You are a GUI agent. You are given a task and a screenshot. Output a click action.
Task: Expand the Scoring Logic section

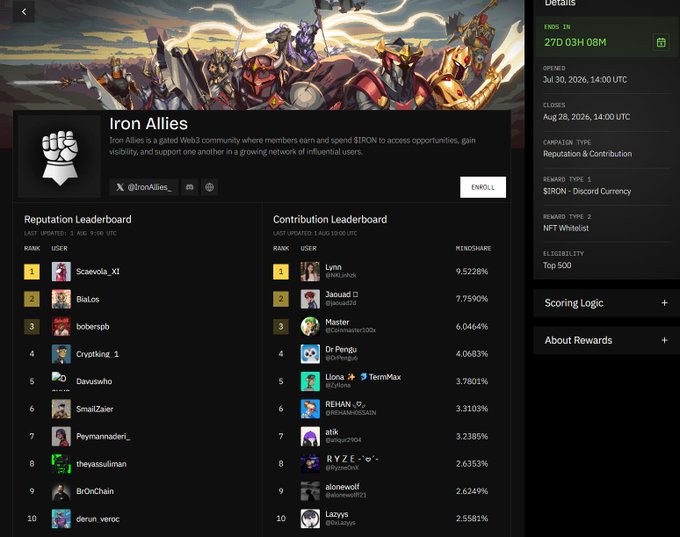click(x=606, y=303)
